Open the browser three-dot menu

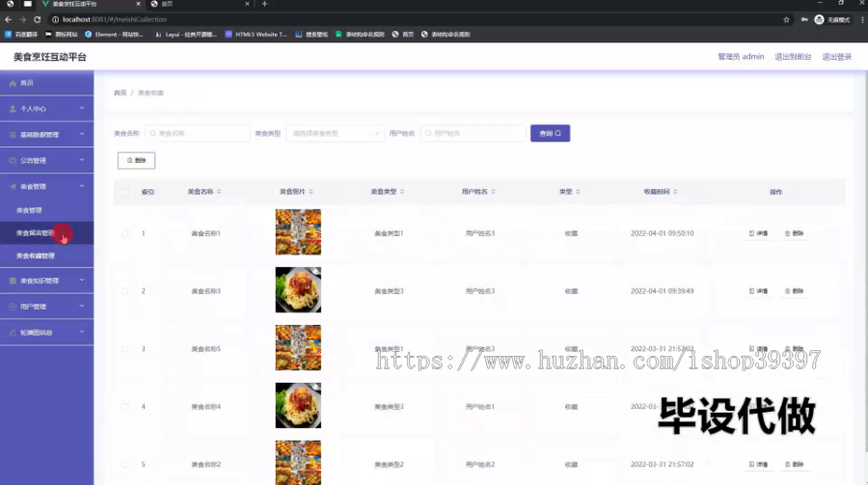862,19
